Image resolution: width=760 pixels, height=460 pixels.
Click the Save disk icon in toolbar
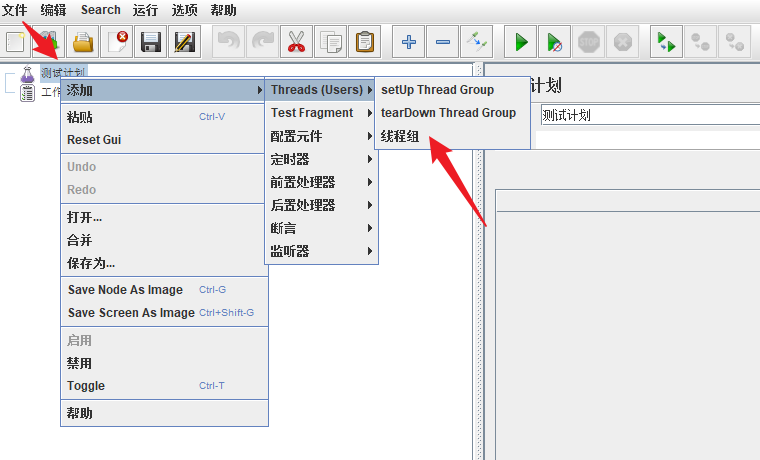(151, 42)
